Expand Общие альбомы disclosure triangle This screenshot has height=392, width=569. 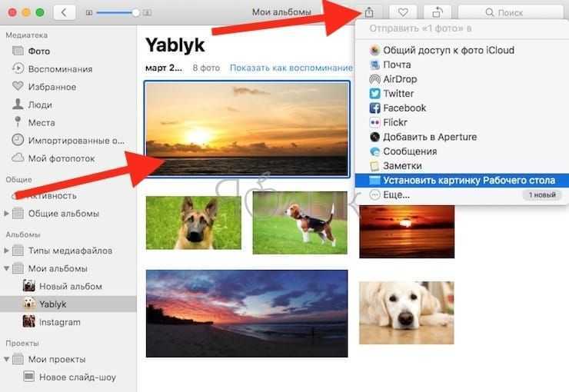click(6, 214)
